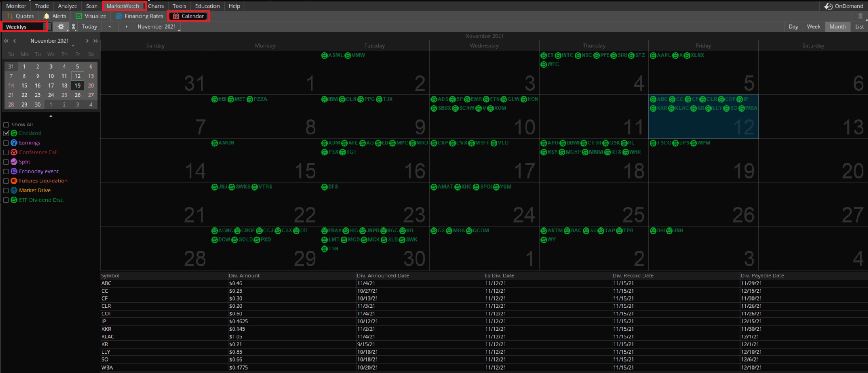The image size is (868, 373).
Task: Click the HBI dividend event on Monday 8
Action: (219, 99)
